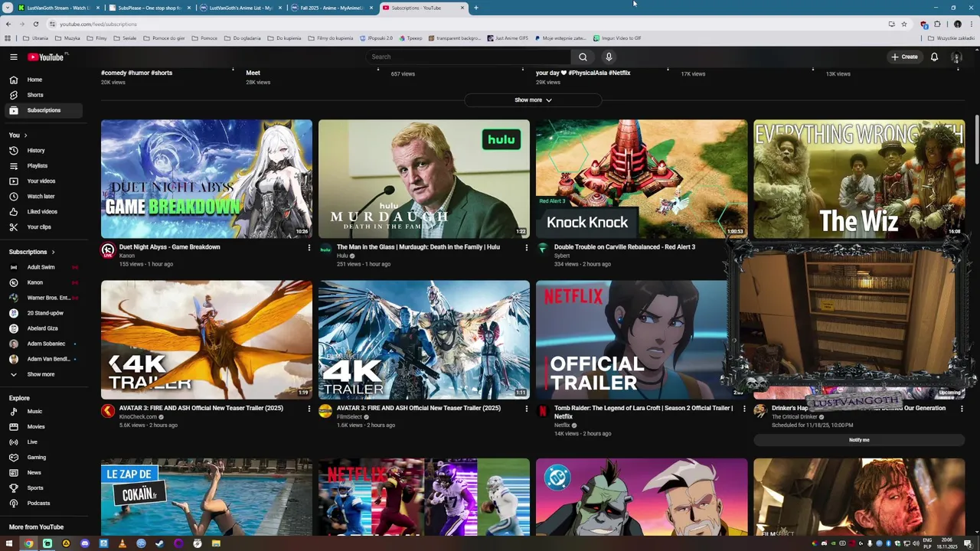
Task: Focus the YouTube Search field
Action: click(469, 57)
